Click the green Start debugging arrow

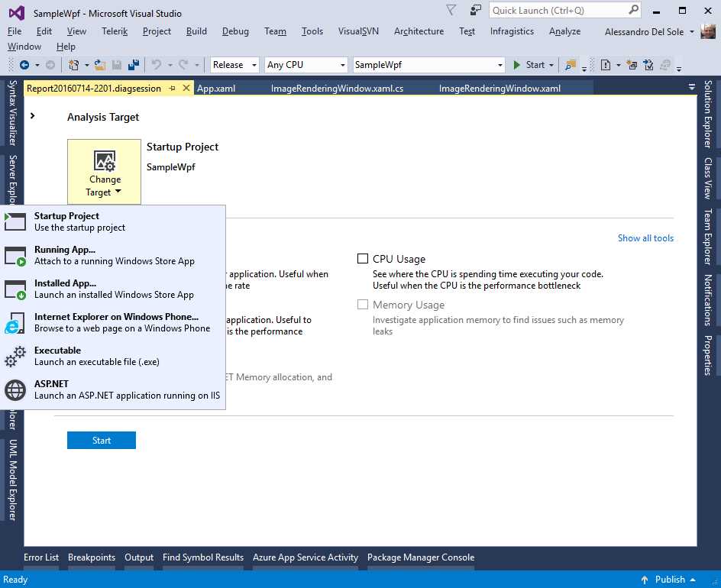(x=517, y=65)
